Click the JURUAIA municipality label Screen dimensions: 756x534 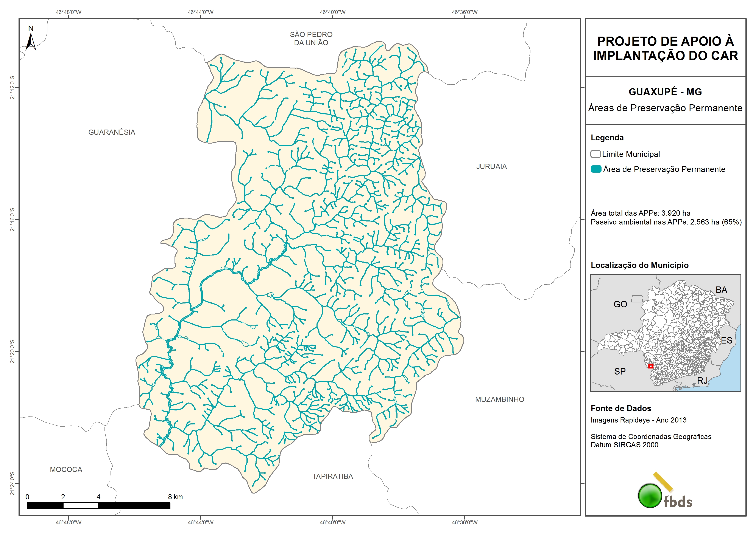[x=491, y=166]
